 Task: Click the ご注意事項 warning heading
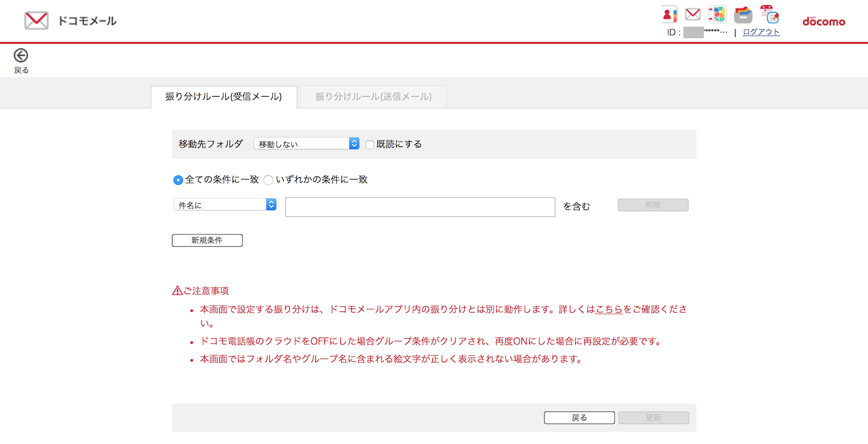coord(201,291)
